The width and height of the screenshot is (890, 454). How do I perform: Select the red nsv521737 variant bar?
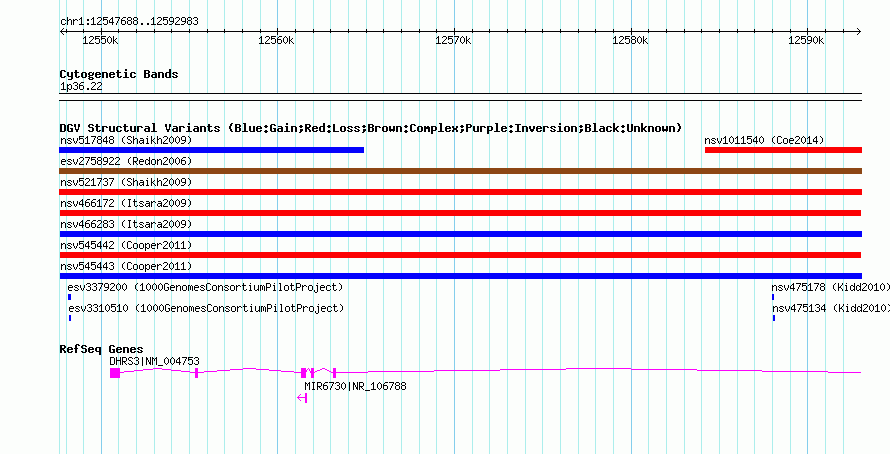460,192
